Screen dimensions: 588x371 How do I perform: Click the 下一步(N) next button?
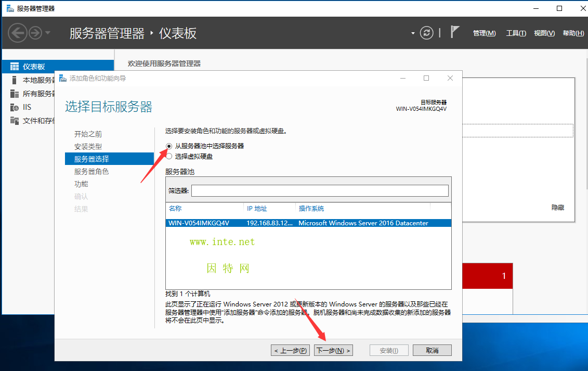(333, 350)
